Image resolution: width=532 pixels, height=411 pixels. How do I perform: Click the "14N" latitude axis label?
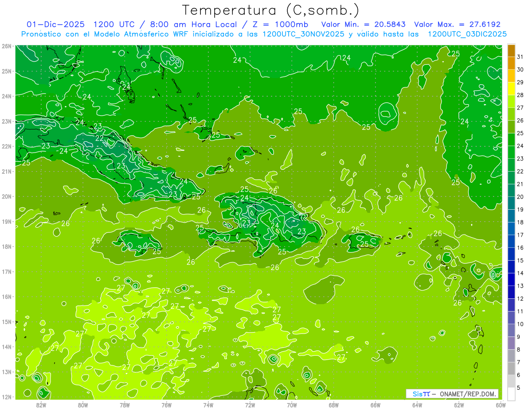pyautogui.click(x=6, y=347)
